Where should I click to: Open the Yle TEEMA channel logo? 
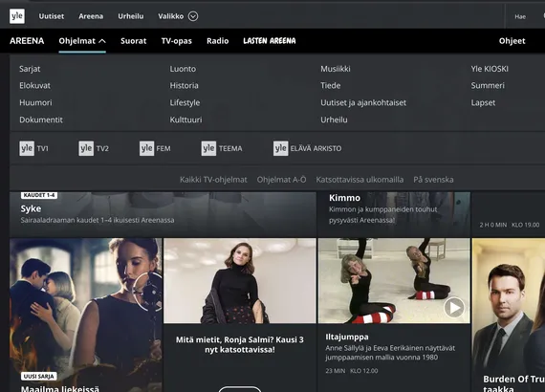pos(222,148)
